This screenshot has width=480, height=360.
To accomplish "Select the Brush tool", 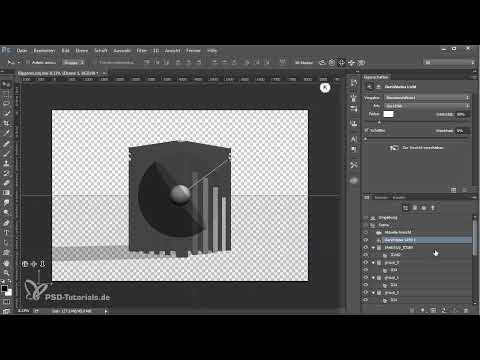I will pyautogui.click(x=6, y=153).
